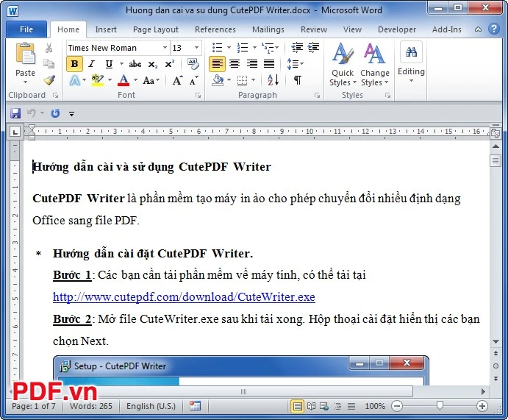Switch to the Mailings tab
This screenshot has height=420, width=508.
point(268,29)
